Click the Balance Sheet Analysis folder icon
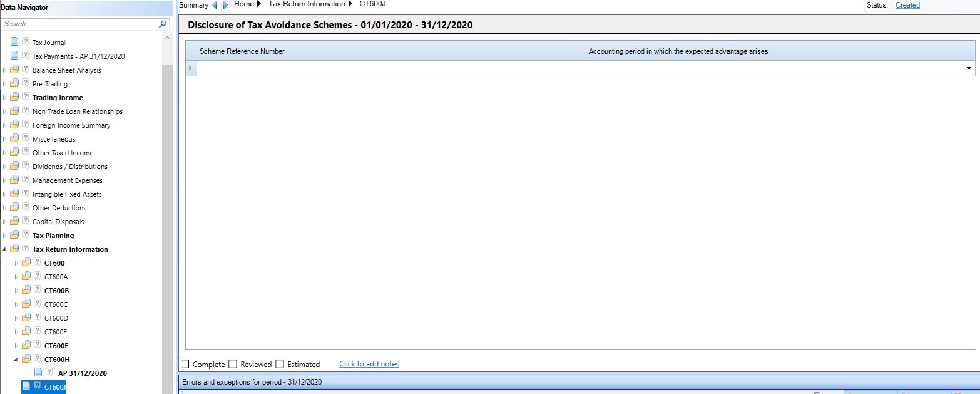This screenshot has height=394, width=980. 14,70
